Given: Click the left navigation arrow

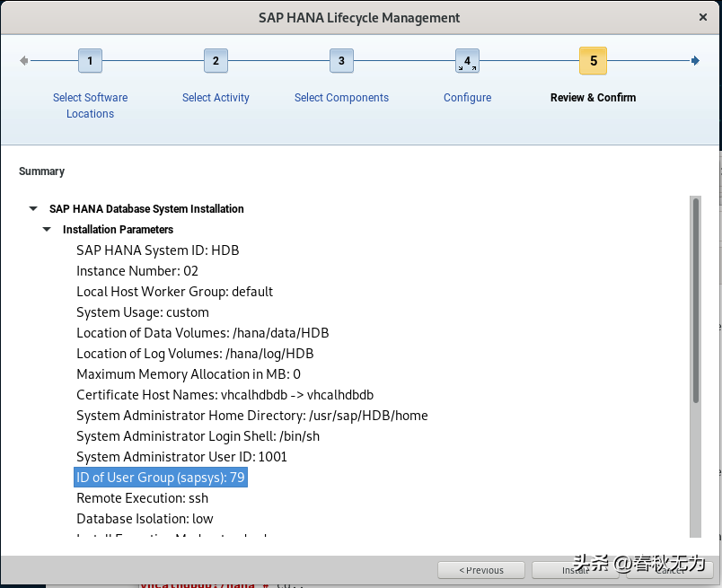Looking at the screenshot, I should click(x=24, y=61).
